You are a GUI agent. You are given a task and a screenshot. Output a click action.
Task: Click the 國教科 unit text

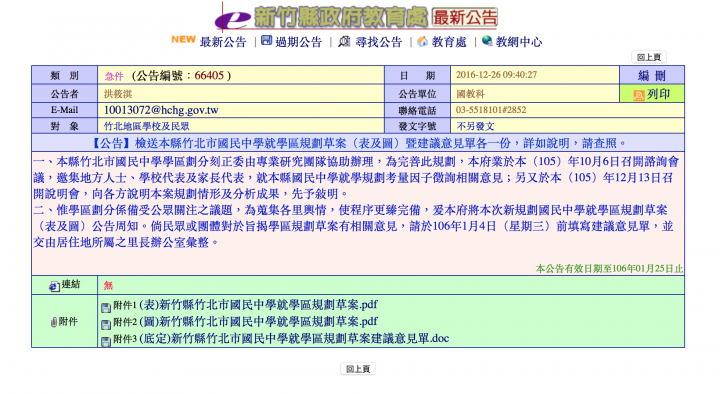470,94
